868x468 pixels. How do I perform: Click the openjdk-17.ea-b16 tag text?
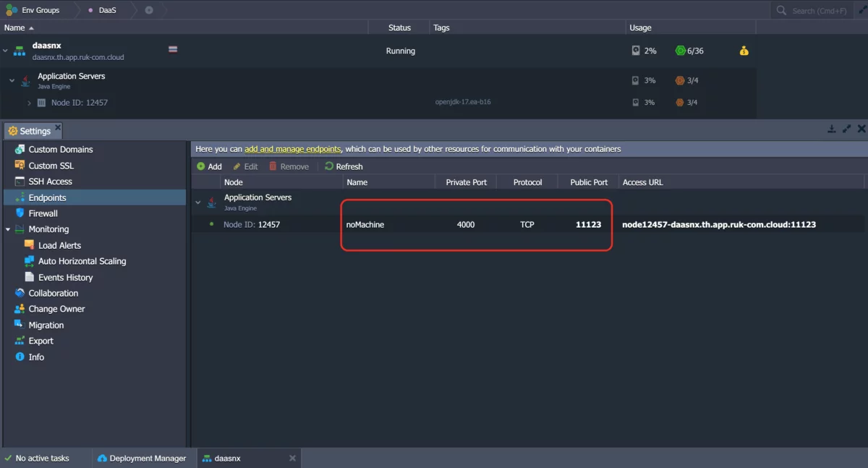click(x=463, y=103)
